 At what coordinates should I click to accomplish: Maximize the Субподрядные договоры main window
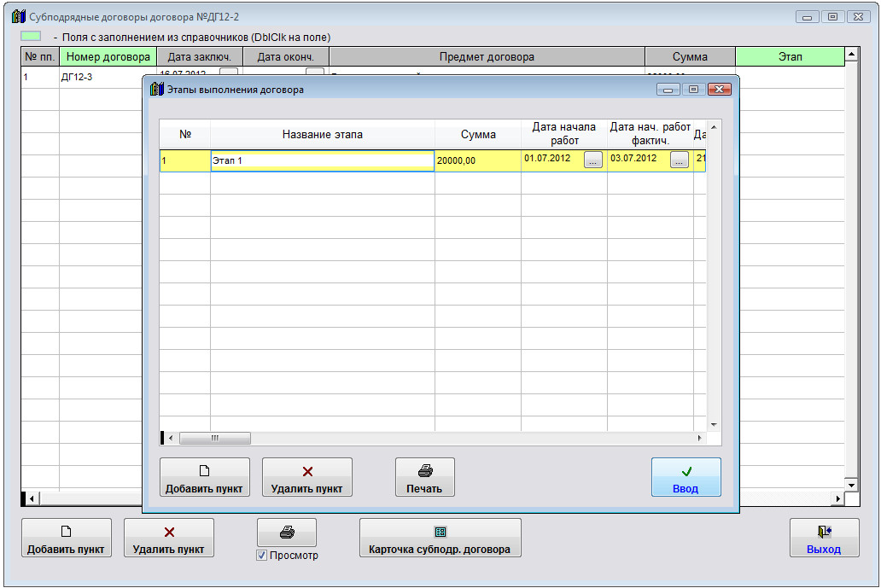832,17
